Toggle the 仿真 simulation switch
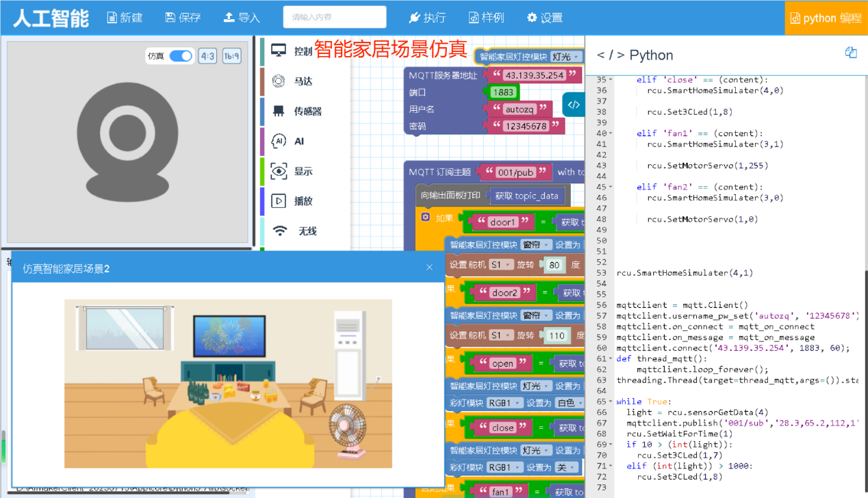The width and height of the screenshot is (868, 498). coord(181,56)
